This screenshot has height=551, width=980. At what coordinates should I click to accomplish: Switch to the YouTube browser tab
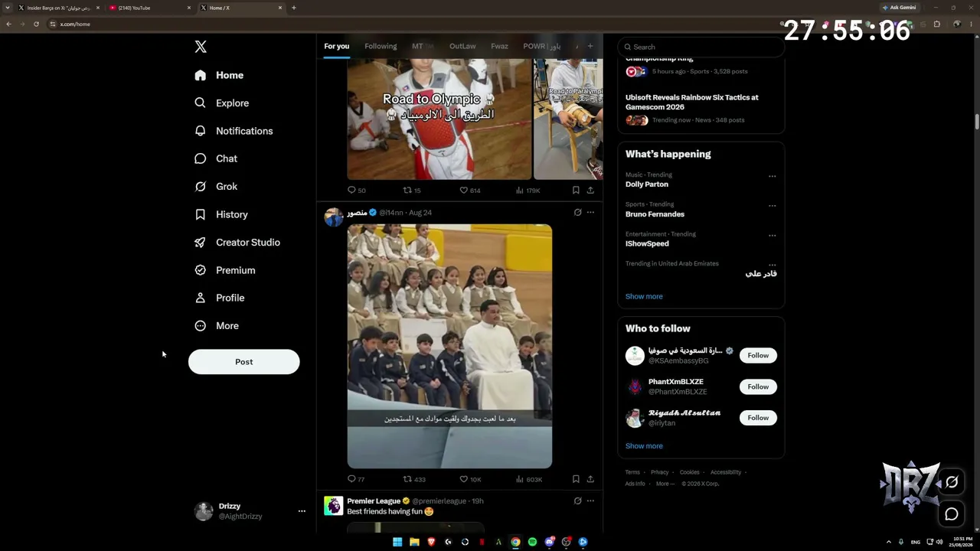[x=149, y=8]
